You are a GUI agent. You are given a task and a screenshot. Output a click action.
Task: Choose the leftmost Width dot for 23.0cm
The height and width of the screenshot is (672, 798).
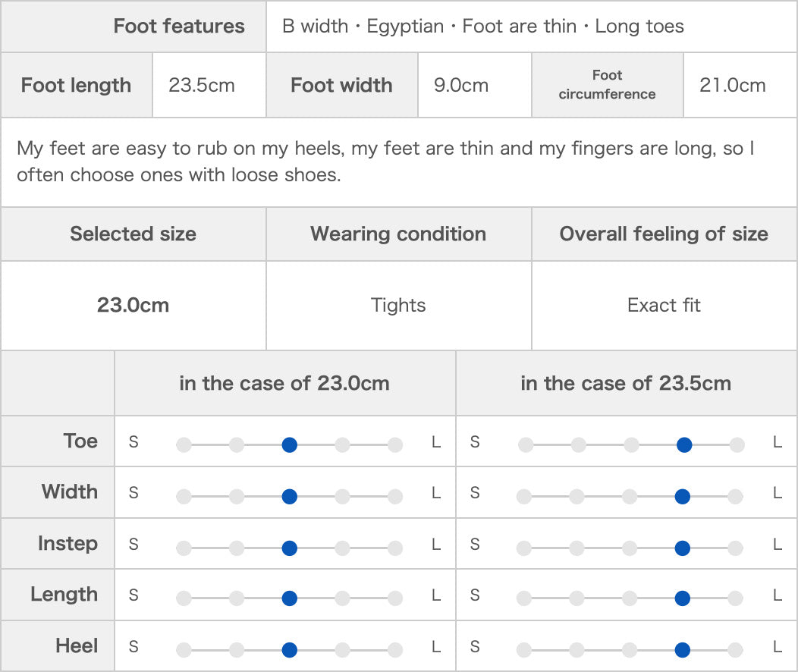[184, 496]
